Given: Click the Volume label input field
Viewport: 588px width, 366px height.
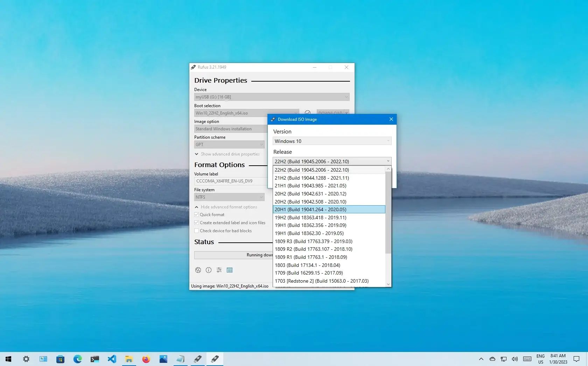Looking at the screenshot, I should [231, 181].
